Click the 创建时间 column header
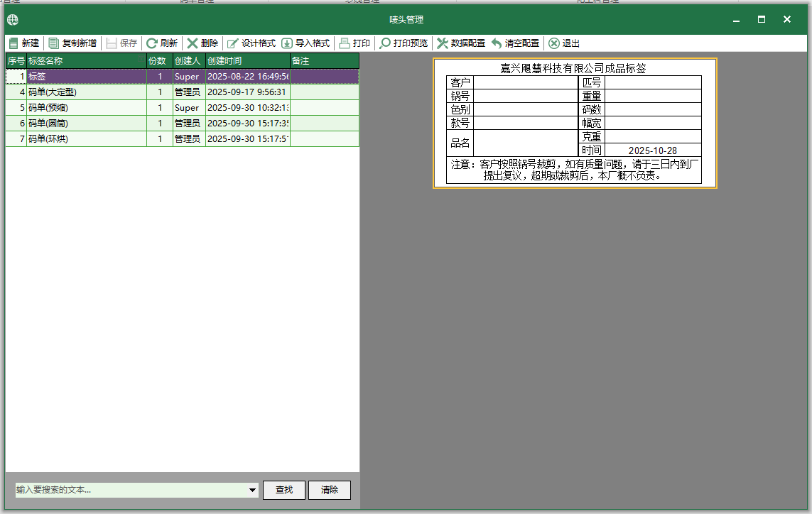The width and height of the screenshot is (812, 514). tap(247, 61)
